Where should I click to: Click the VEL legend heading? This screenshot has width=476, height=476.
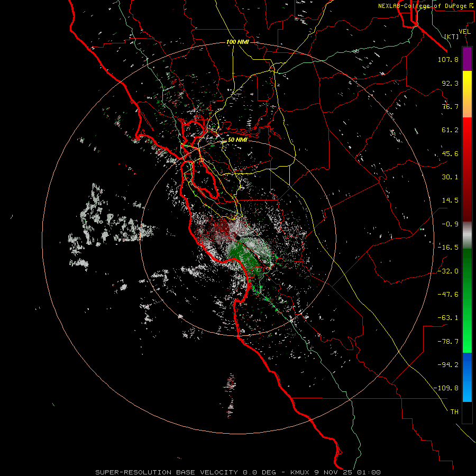pyautogui.click(x=464, y=32)
